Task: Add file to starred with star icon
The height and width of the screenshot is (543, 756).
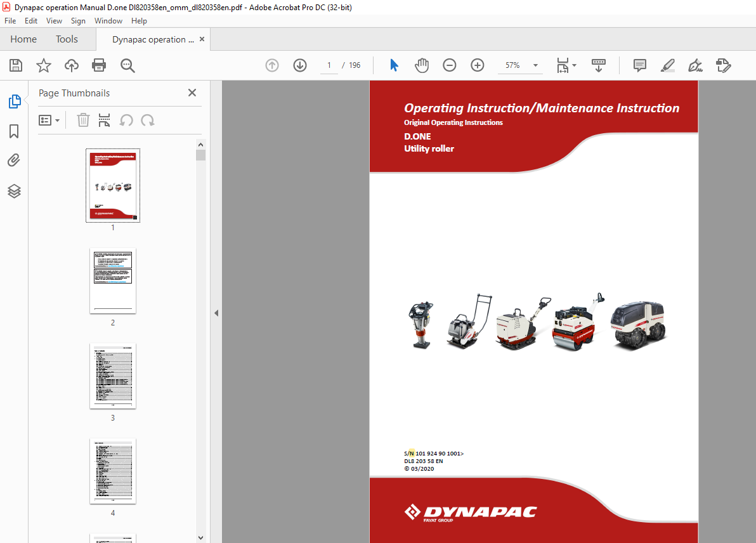Action: click(44, 65)
